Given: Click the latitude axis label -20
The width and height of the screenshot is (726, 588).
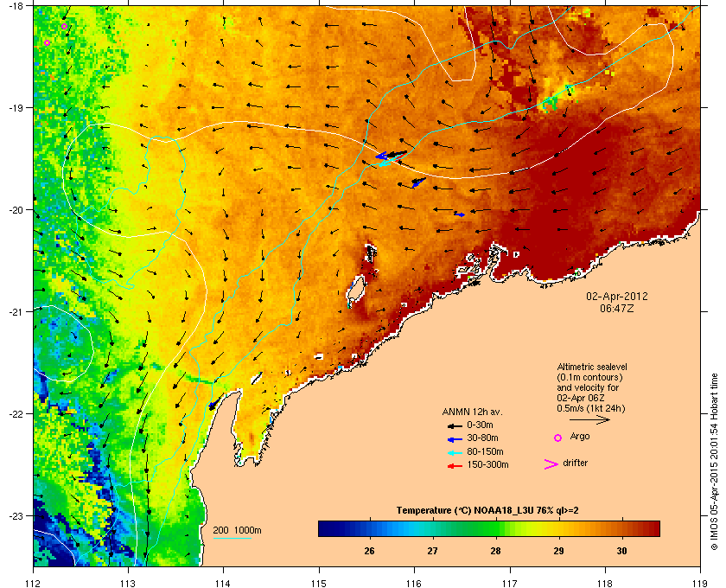Looking at the screenshot, I should 15,210.
